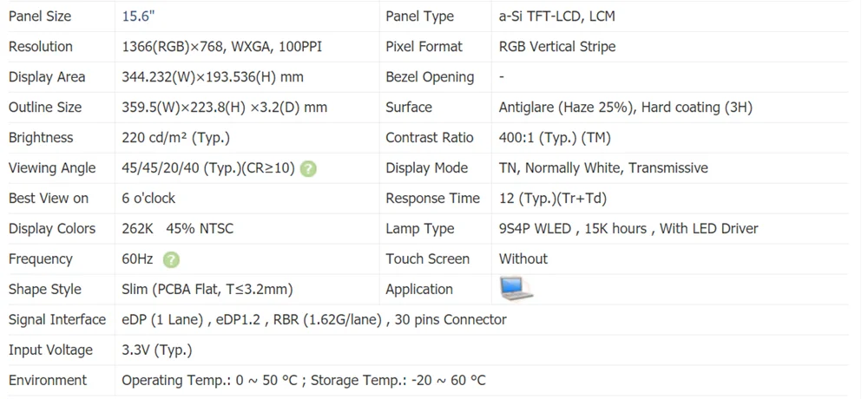Click the Outline Size dimensions value
868x399 pixels.
coord(224,108)
